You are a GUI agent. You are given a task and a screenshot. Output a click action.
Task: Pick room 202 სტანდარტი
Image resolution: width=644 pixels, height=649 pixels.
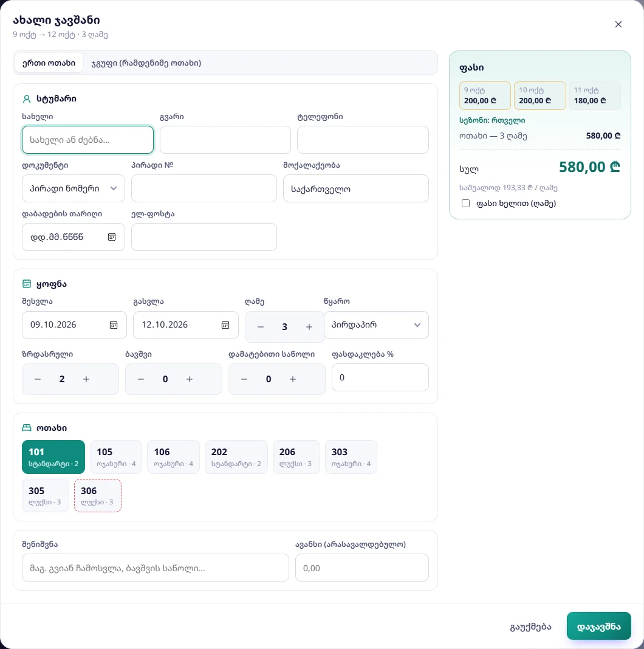(x=236, y=457)
